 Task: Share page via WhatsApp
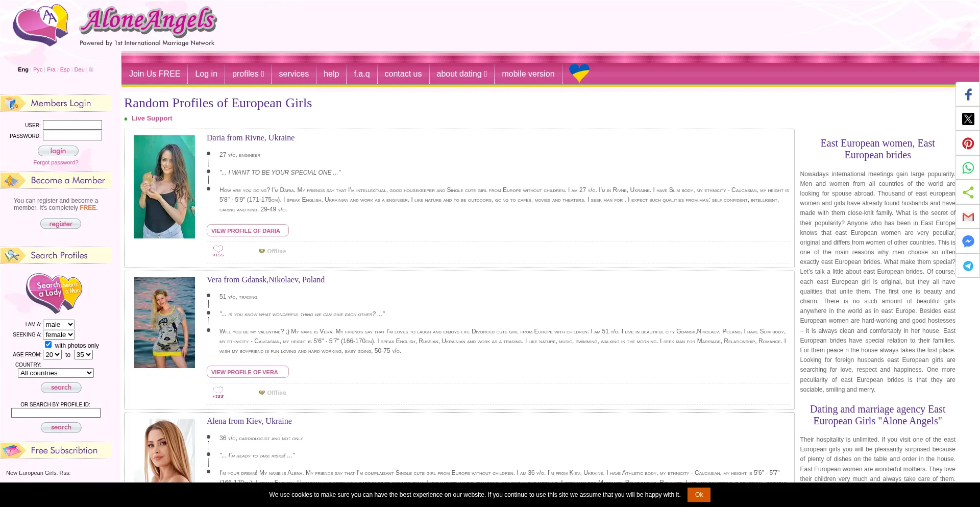coord(968,168)
